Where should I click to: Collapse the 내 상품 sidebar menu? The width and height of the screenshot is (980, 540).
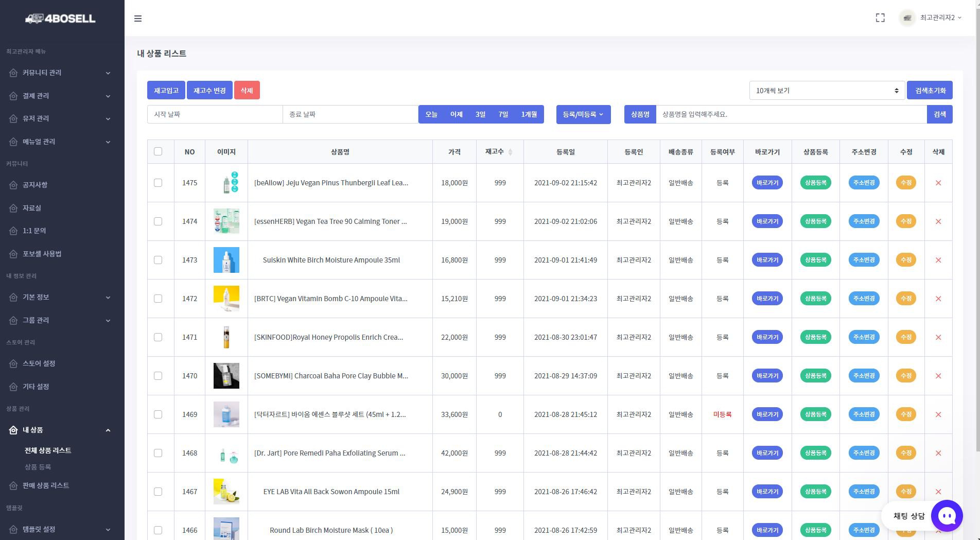tap(62, 430)
